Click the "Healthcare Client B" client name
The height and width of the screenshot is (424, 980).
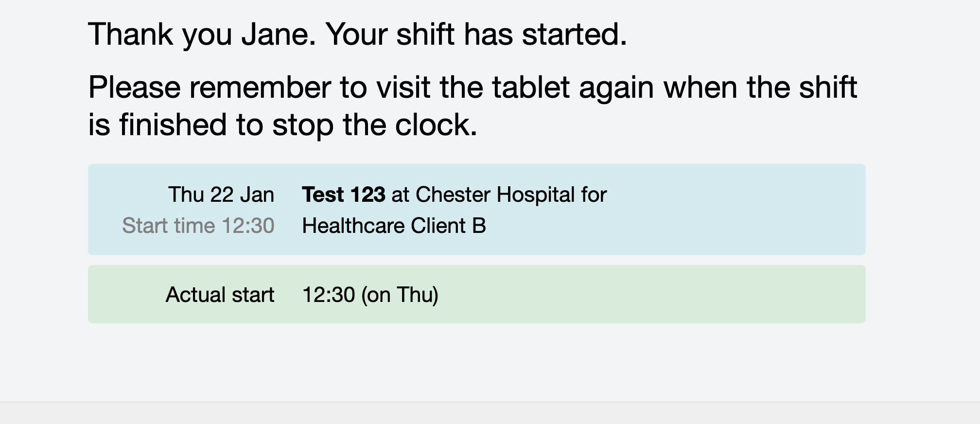pyautogui.click(x=394, y=226)
